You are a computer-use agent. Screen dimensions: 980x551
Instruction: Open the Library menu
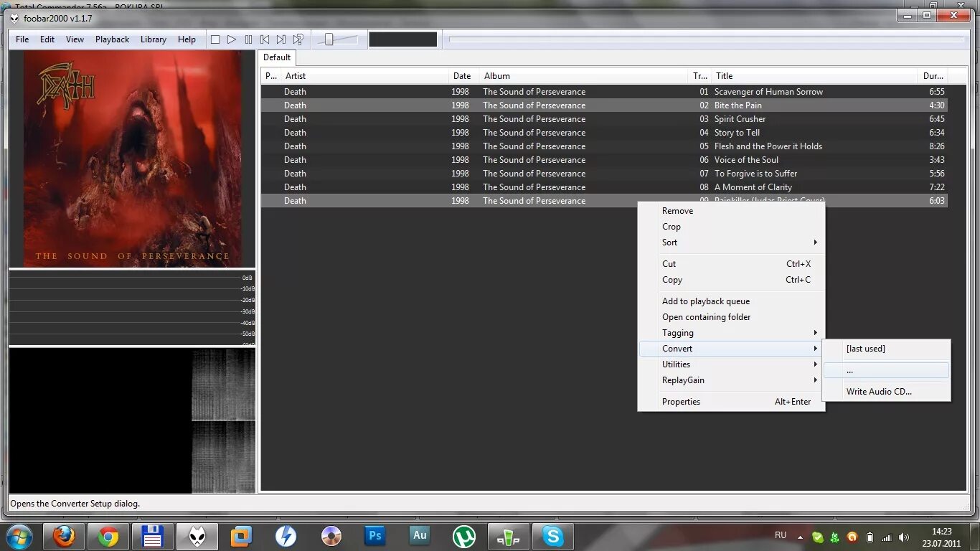[x=154, y=39]
